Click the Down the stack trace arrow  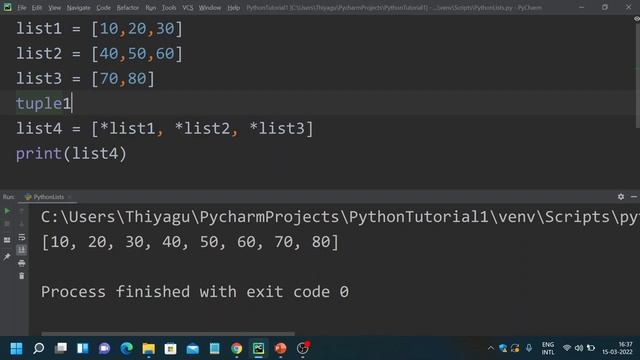click(x=22, y=224)
